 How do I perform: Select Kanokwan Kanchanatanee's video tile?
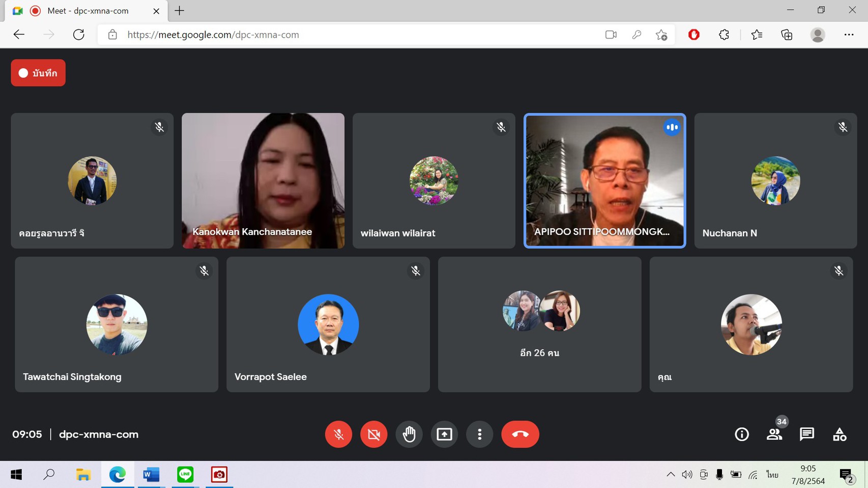(263, 180)
